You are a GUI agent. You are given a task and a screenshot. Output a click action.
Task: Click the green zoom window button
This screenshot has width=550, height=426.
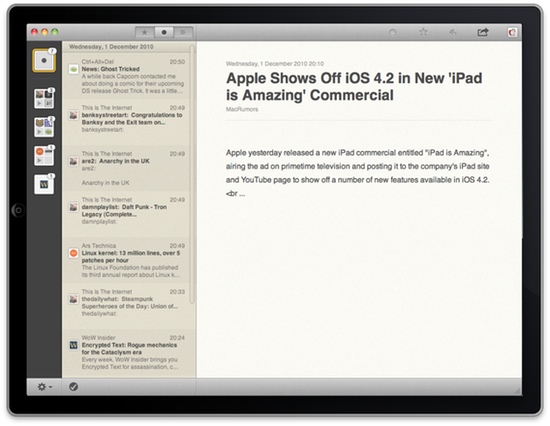click(x=55, y=32)
